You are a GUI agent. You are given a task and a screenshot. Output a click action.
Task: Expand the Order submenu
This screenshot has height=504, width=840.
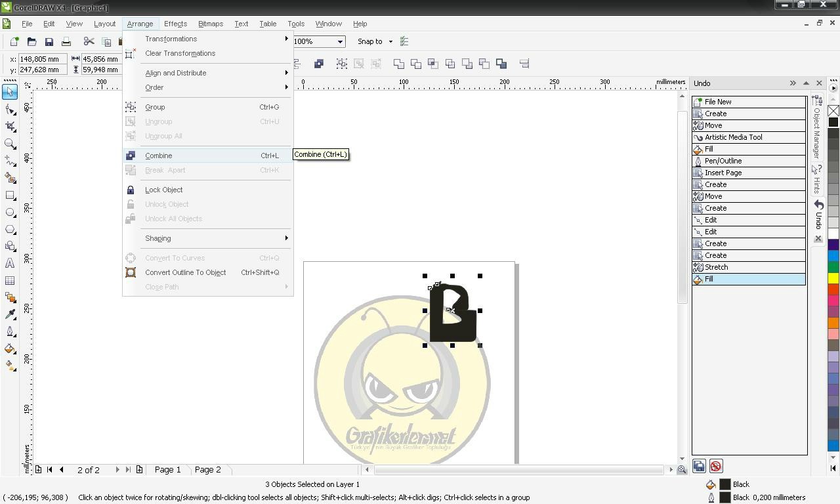click(x=207, y=87)
